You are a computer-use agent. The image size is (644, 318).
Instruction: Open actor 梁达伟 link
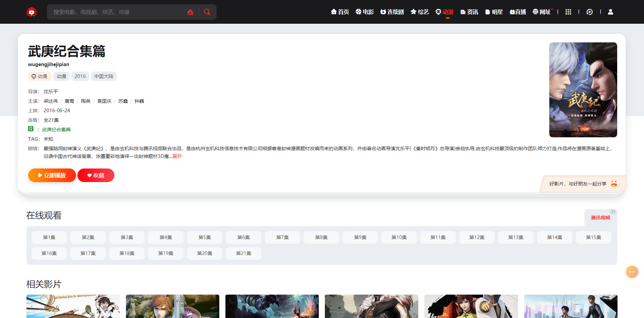(51, 101)
